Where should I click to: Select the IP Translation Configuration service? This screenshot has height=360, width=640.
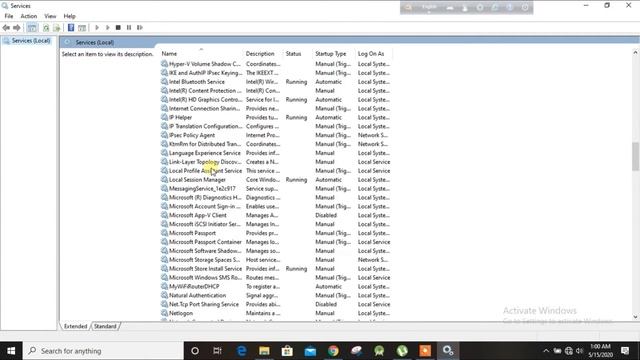(276, 127)
